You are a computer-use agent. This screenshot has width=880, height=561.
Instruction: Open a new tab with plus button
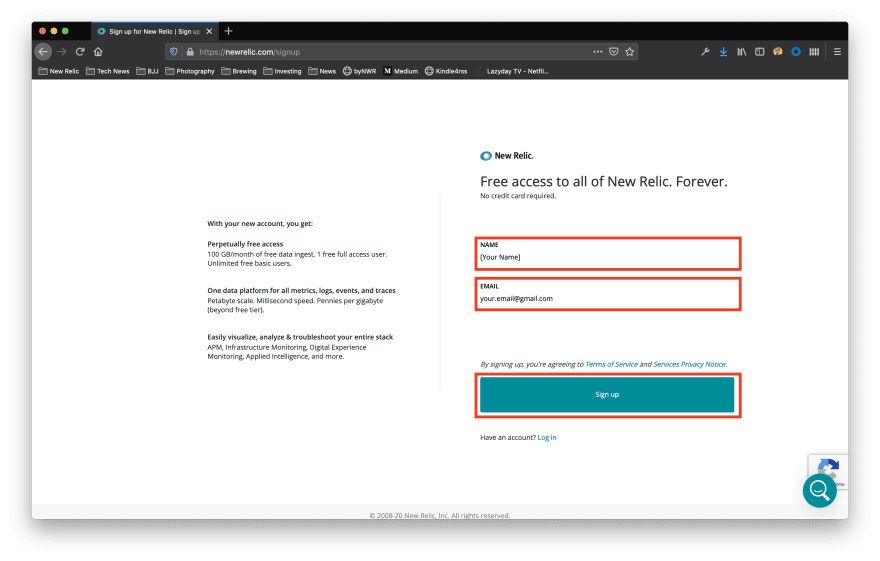click(228, 31)
